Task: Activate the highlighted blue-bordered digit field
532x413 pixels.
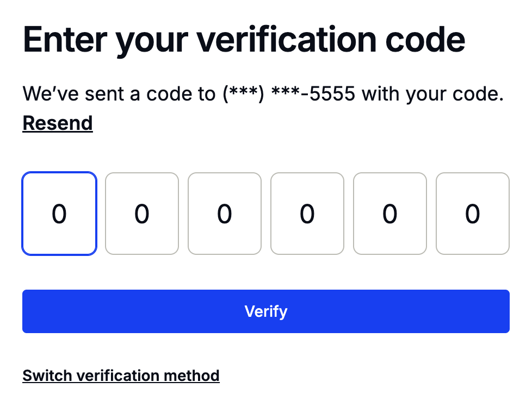Action: [x=59, y=214]
